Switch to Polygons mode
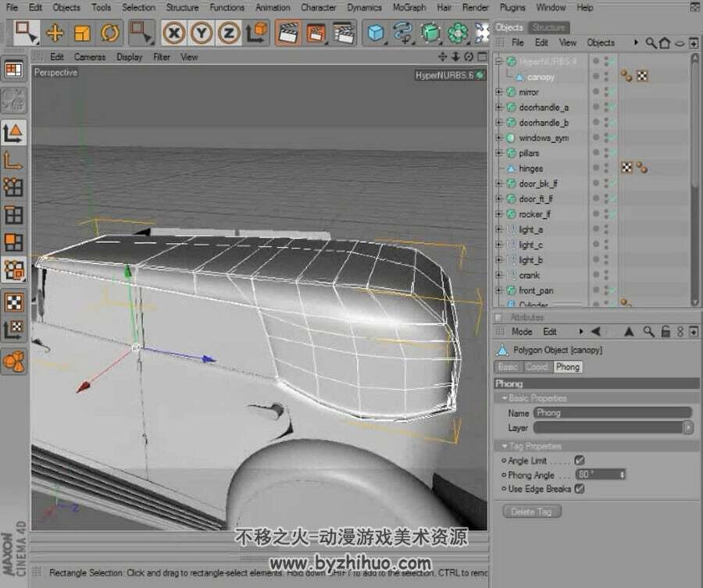 [x=13, y=242]
